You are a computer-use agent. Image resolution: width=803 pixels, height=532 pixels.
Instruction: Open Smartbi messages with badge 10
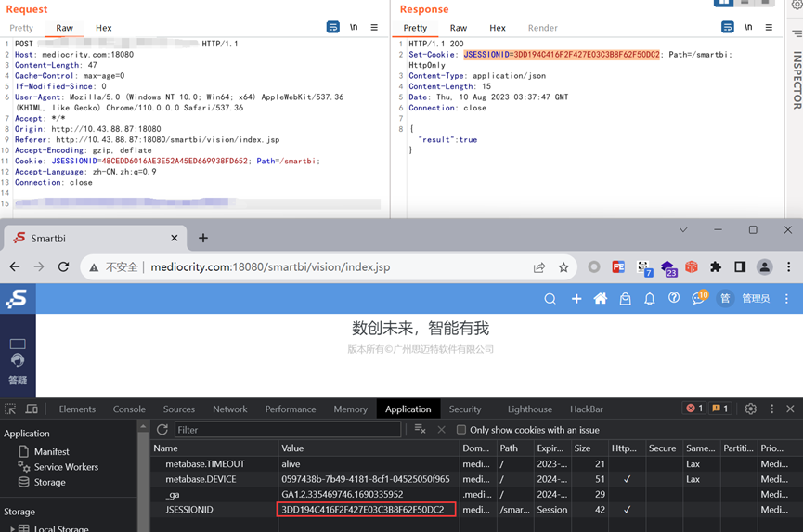(x=700, y=297)
